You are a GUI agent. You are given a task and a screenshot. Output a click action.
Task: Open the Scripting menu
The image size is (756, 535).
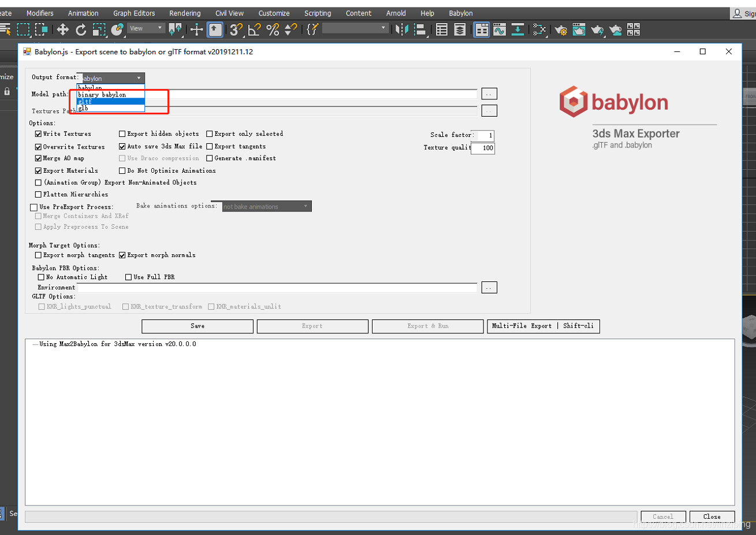tap(318, 13)
